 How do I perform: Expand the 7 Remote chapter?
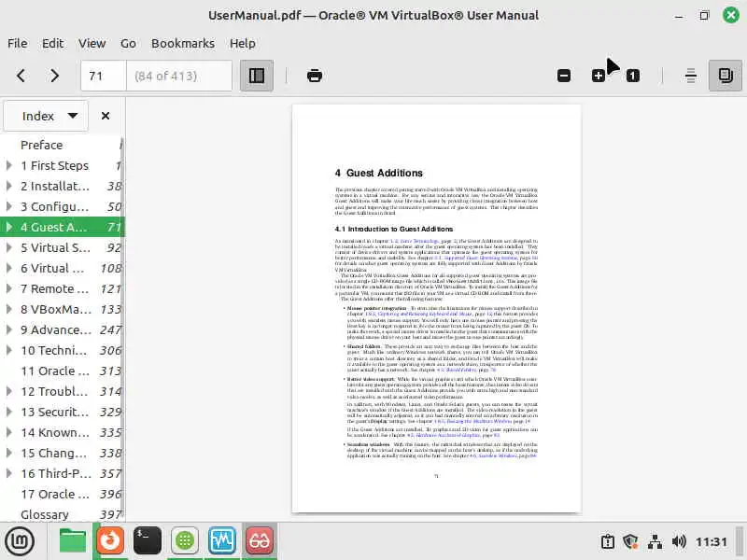click(9, 288)
